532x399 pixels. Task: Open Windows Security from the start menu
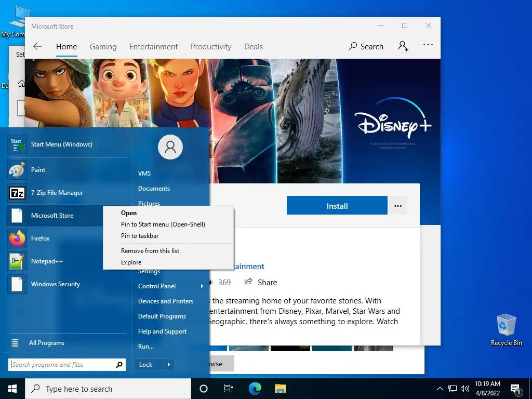click(x=67, y=284)
